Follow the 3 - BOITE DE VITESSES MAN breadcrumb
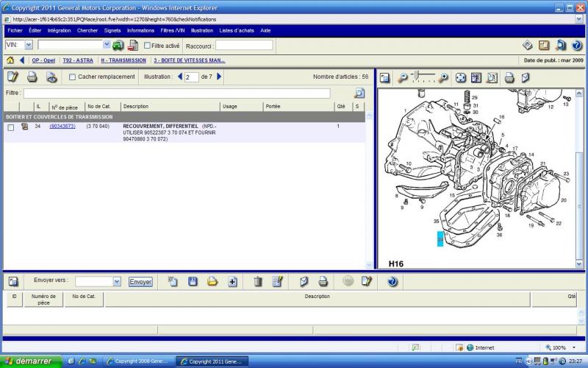 tap(190, 60)
